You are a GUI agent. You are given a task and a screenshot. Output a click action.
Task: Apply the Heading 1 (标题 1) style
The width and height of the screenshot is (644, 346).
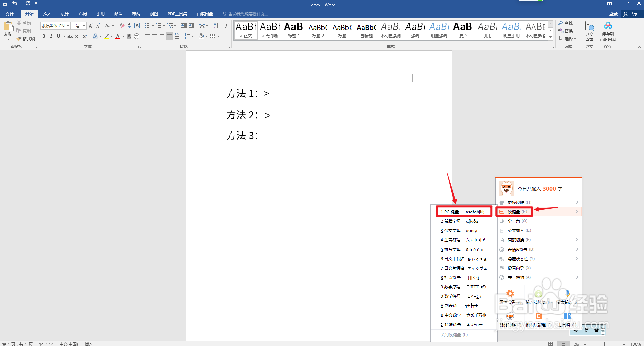(293, 30)
